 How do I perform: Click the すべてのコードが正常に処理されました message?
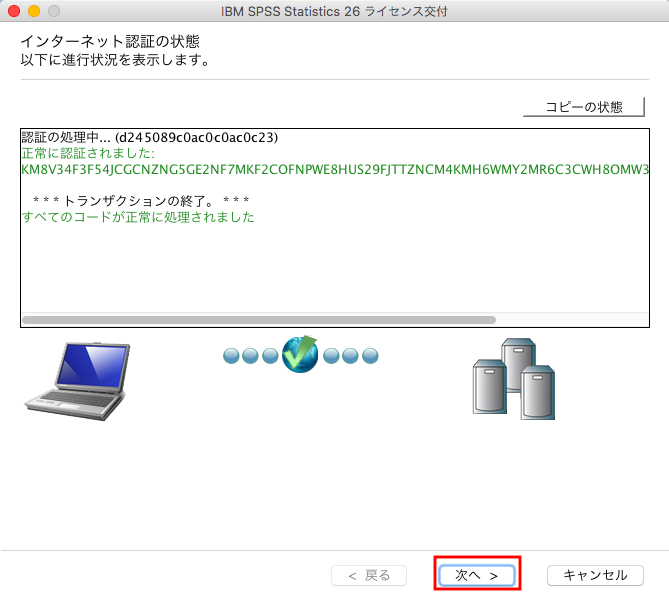[138, 217]
